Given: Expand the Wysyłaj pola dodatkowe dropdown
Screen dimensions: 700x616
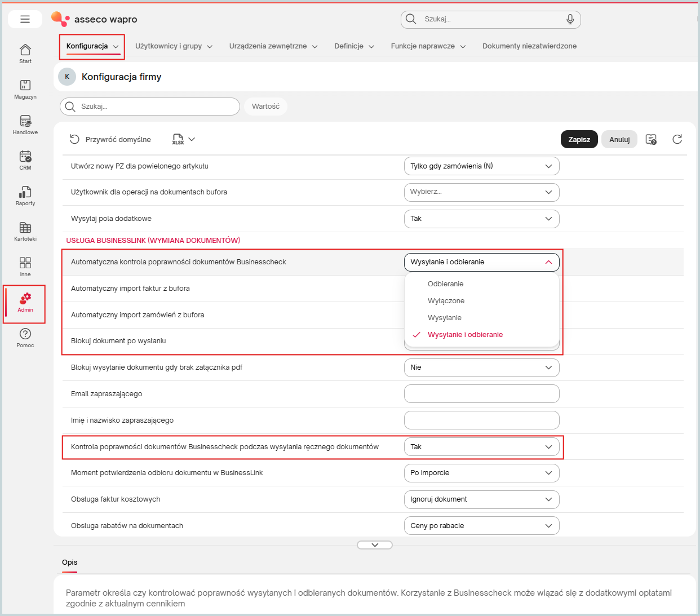Looking at the screenshot, I should tap(482, 219).
